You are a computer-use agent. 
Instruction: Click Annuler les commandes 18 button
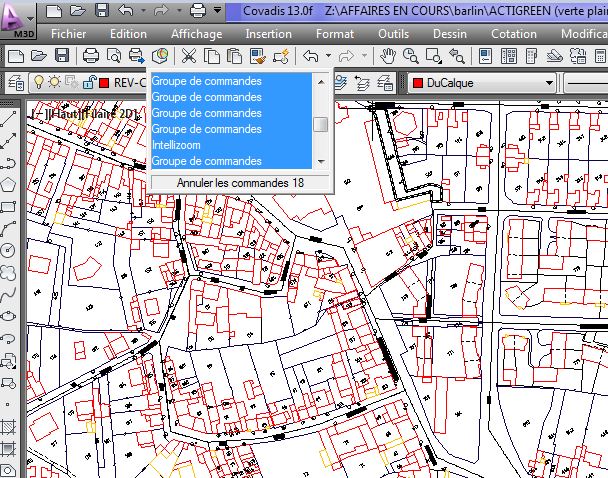(x=240, y=183)
